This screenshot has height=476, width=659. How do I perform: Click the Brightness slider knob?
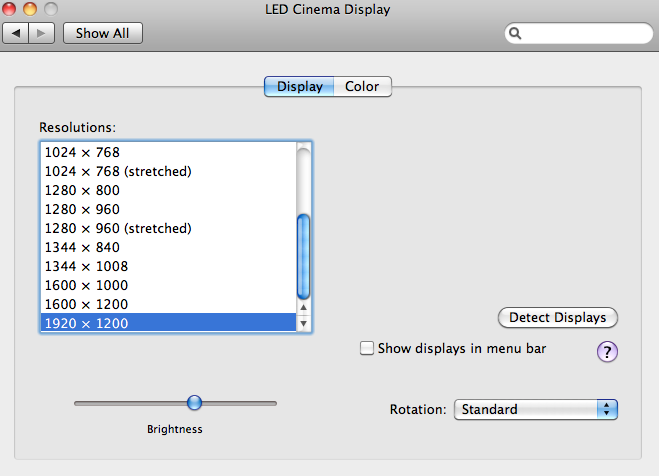pos(194,402)
